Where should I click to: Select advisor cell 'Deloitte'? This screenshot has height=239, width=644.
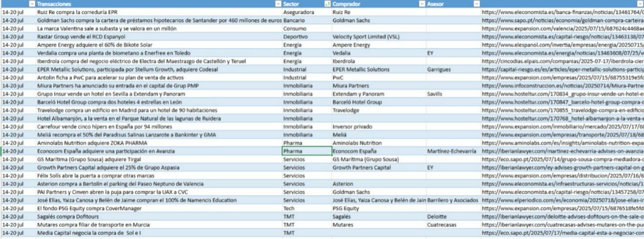(x=453, y=217)
